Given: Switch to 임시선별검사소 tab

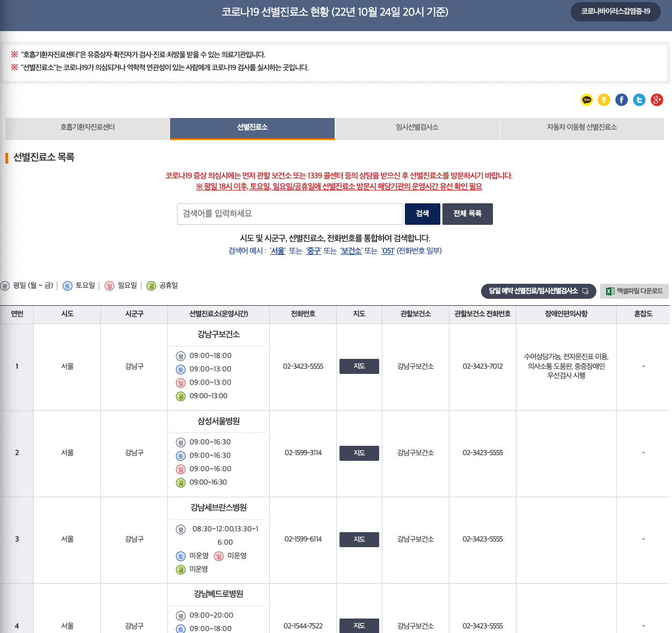Looking at the screenshot, I should 417,128.
